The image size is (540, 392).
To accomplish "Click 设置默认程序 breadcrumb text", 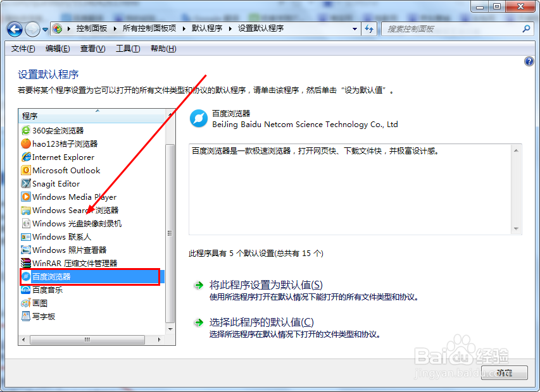I will tap(261, 28).
